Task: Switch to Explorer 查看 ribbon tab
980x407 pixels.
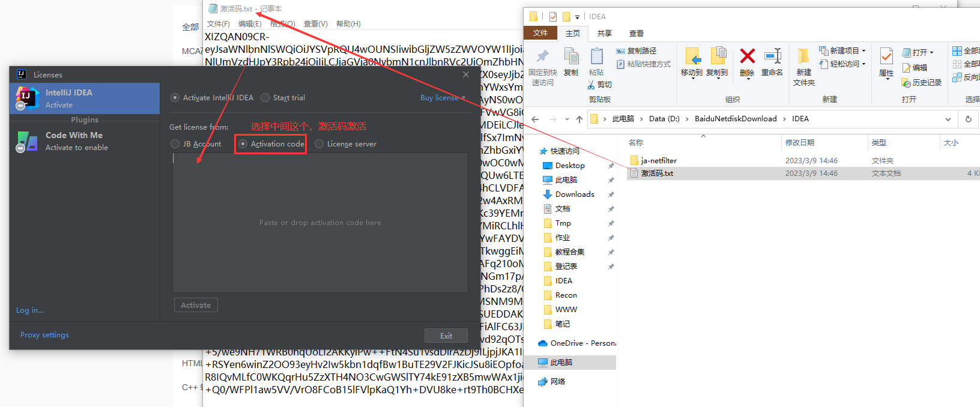Action: (637, 34)
